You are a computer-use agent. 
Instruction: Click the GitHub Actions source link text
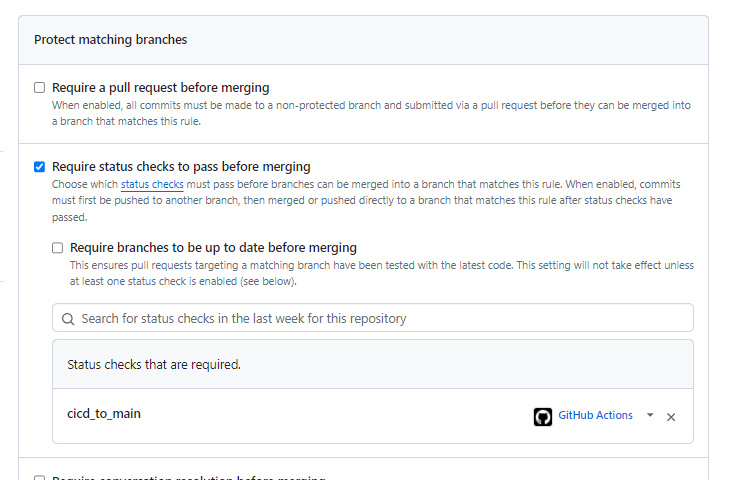(x=595, y=415)
